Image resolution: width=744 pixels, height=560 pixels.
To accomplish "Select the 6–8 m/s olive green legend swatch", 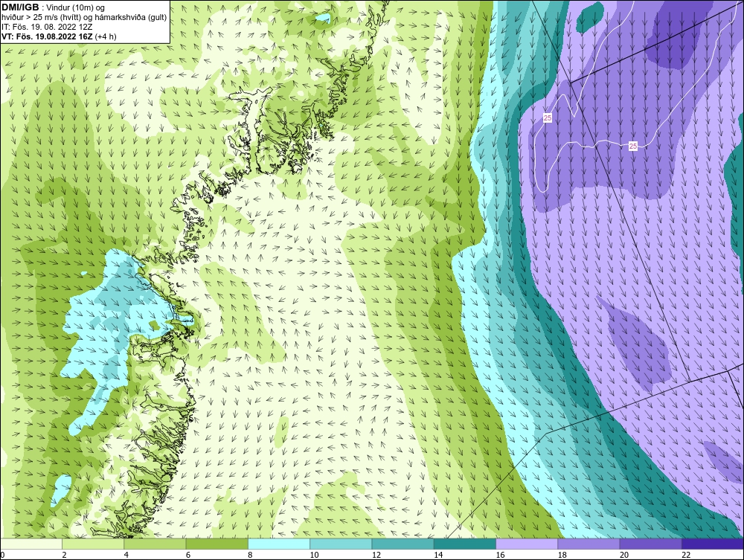I will [217, 544].
